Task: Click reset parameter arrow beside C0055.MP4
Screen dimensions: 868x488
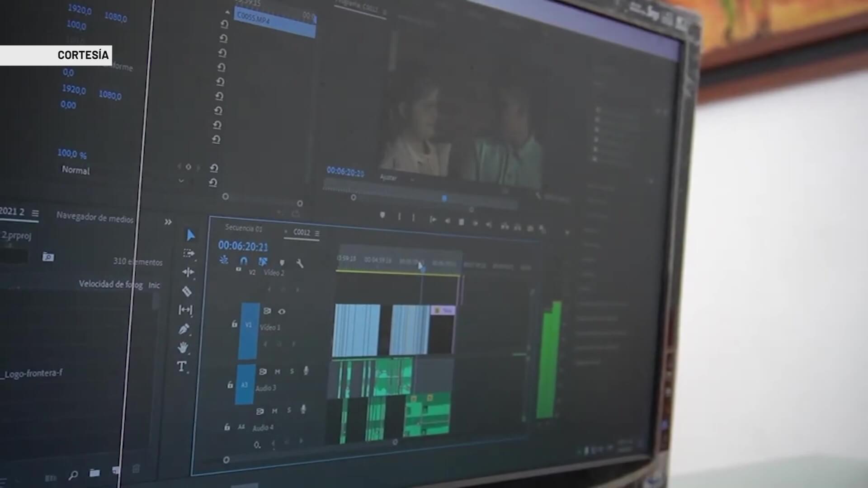Action: pos(224,24)
